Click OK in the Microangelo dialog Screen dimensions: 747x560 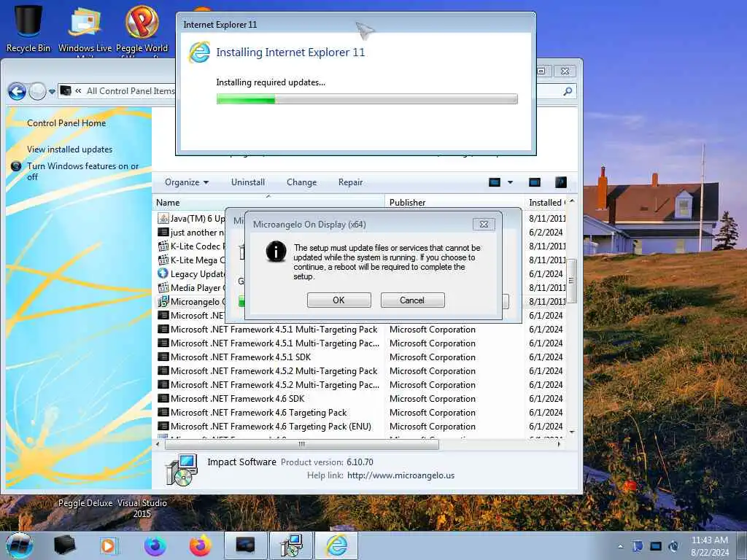(338, 300)
